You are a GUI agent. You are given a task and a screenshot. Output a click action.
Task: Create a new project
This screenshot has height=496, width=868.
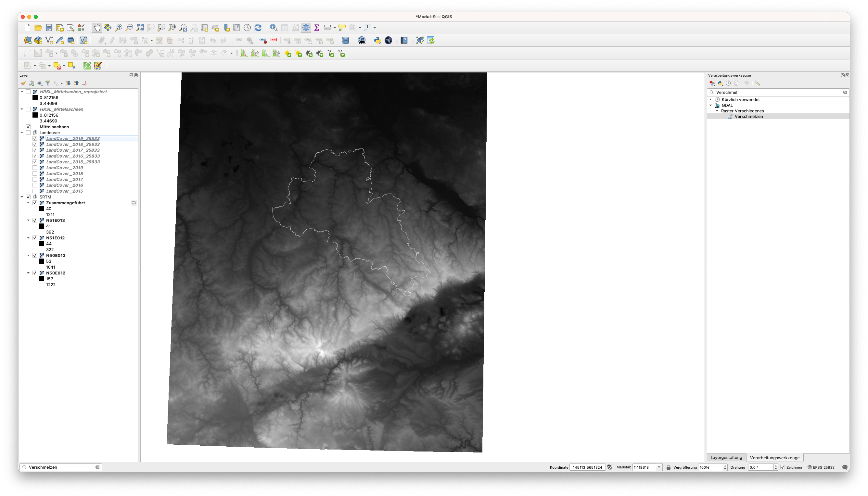click(x=28, y=28)
